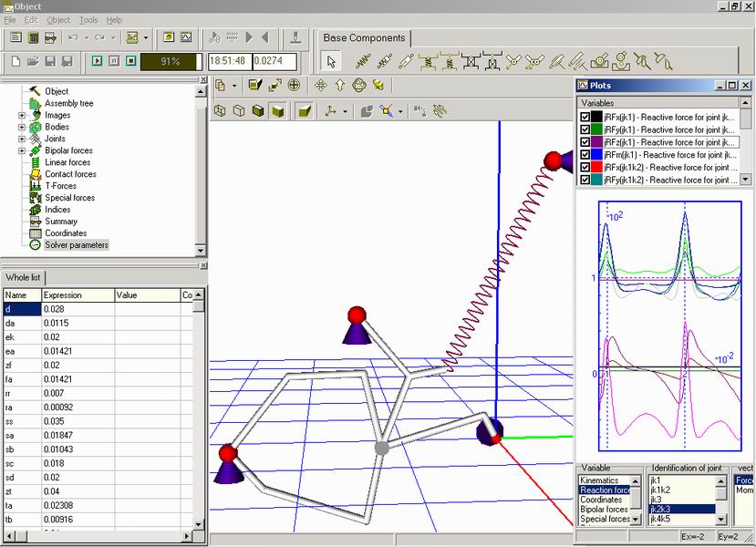756x547 pixels.
Task: Select the arrow pointer tool in Base Components
Action: pyautogui.click(x=331, y=61)
